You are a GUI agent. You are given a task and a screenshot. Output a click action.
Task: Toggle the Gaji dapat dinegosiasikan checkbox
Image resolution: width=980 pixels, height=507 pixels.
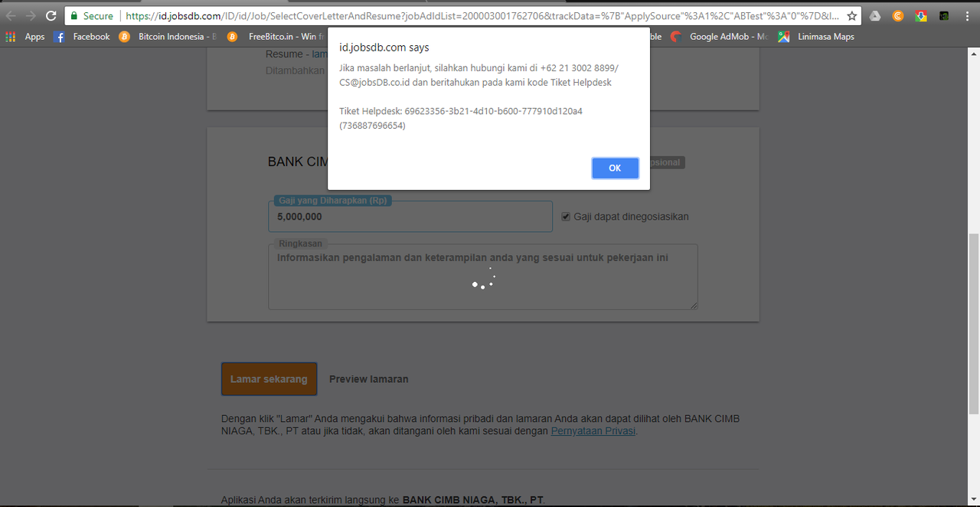click(566, 217)
